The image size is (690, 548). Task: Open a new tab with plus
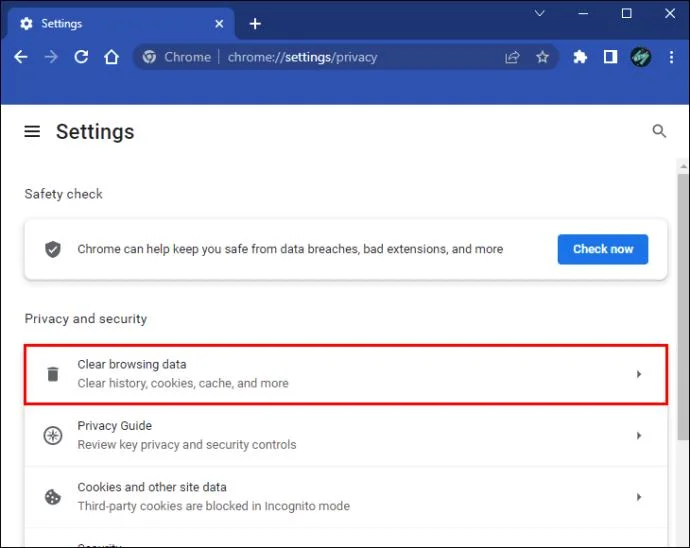click(x=255, y=23)
